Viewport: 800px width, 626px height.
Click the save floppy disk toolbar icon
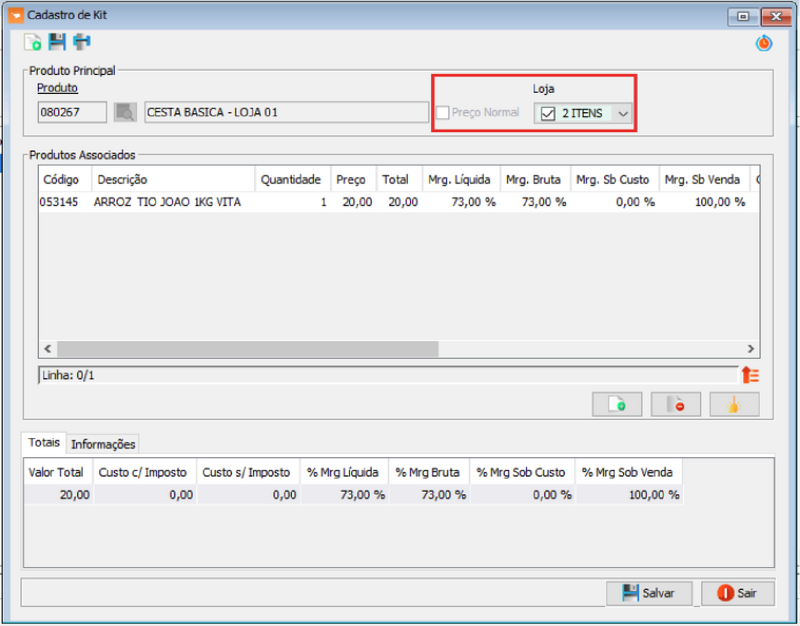click(57, 42)
